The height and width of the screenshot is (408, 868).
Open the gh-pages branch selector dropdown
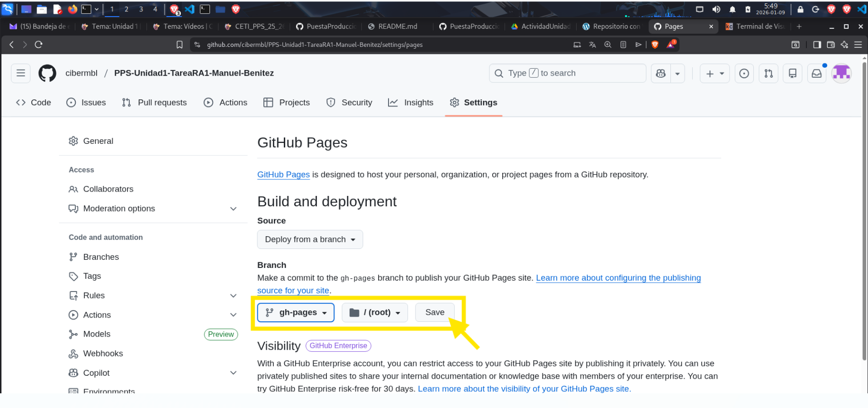pos(296,312)
